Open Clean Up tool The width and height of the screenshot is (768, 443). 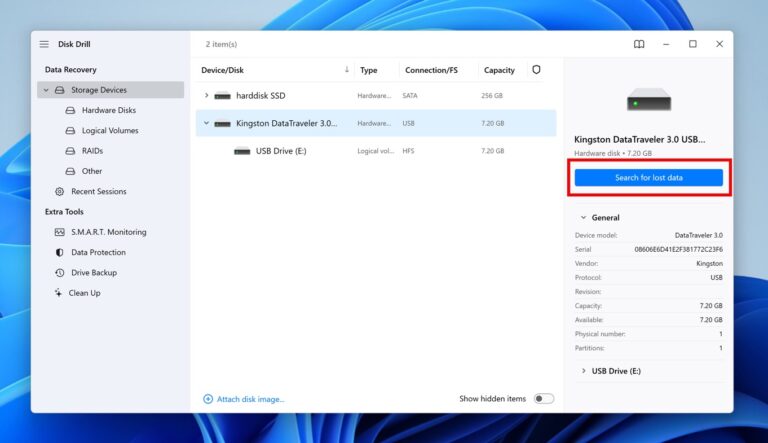[x=84, y=293]
